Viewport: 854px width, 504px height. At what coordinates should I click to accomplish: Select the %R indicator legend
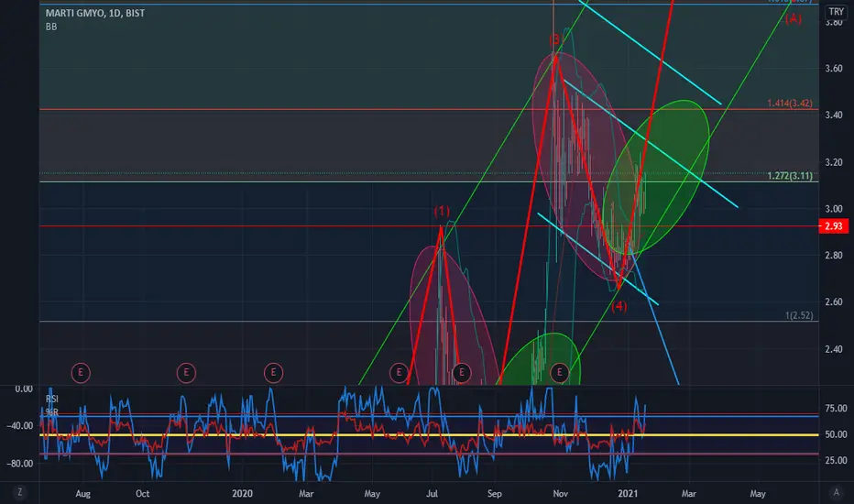51,412
